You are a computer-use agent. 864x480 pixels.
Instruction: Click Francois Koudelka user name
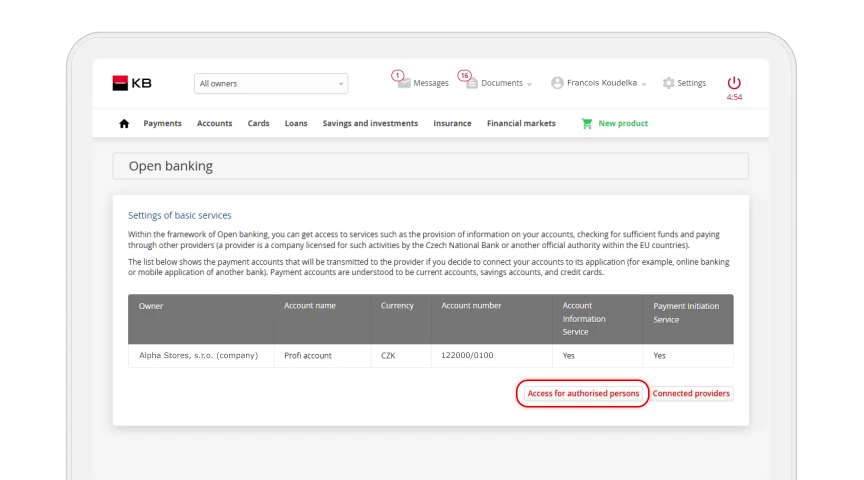(x=602, y=83)
